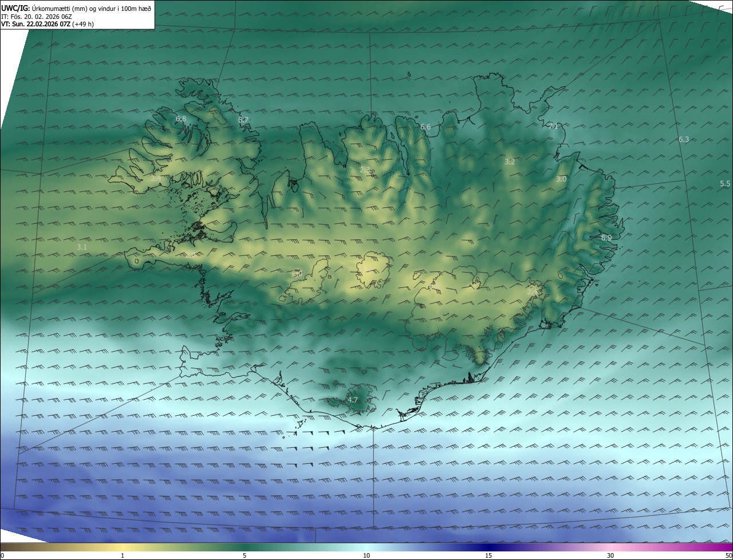Click the '7.1' value on the map

(553, 126)
